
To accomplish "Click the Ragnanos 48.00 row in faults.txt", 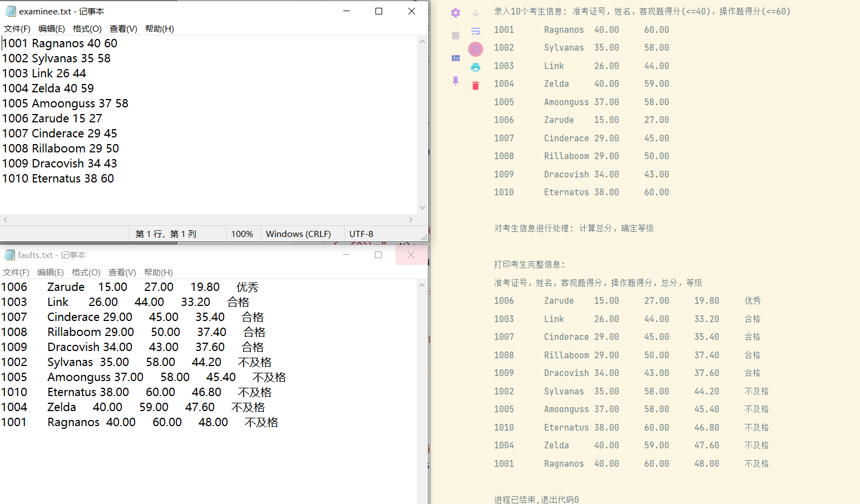I will pyautogui.click(x=140, y=422).
